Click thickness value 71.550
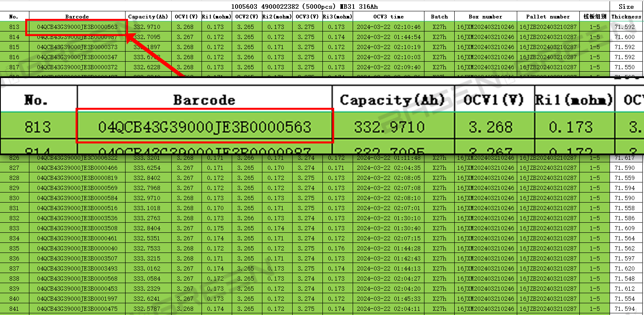The height and width of the screenshot is (315, 644). click(x=625, y=67)
